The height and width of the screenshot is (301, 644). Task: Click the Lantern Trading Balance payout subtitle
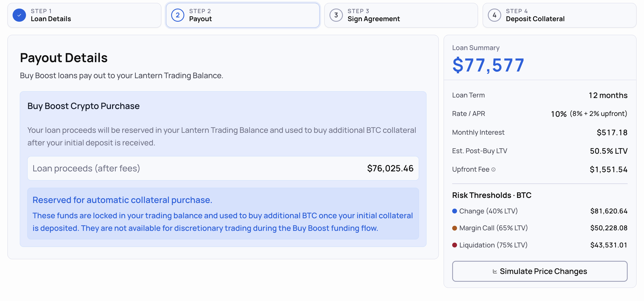(x=122, y=76)
